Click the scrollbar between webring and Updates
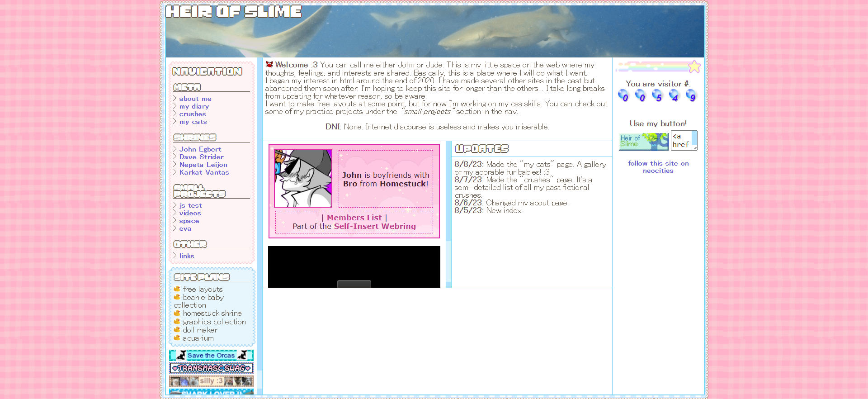868x399 pixels. point(448,214)
